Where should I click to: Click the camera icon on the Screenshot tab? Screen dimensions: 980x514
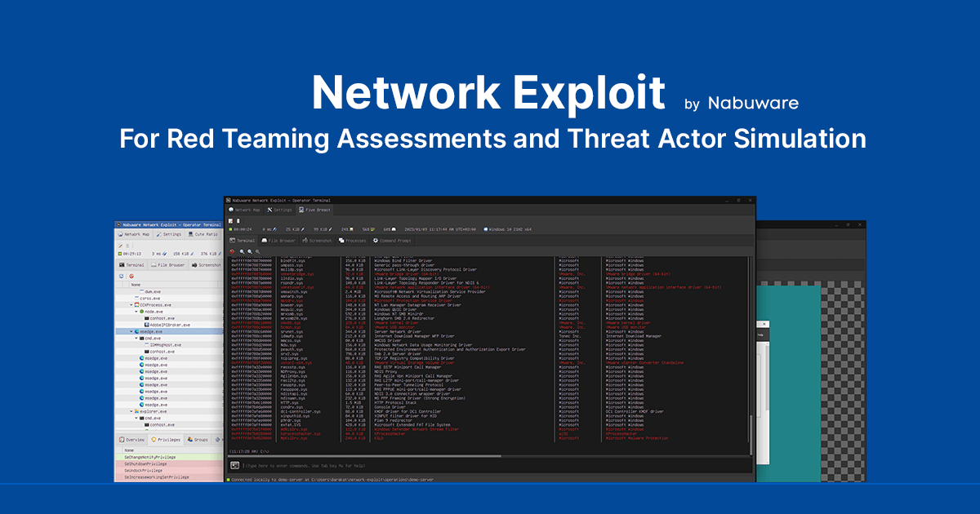[306, 241]
